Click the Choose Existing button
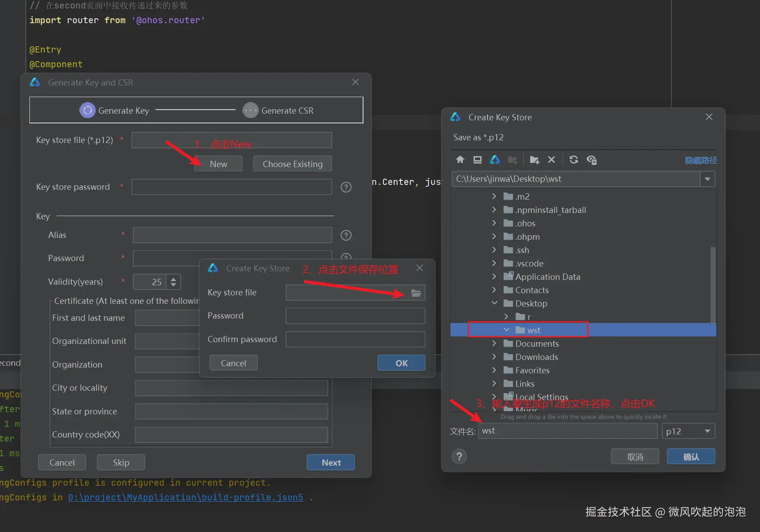Screen dimensions: 760x532 point(293,164)
